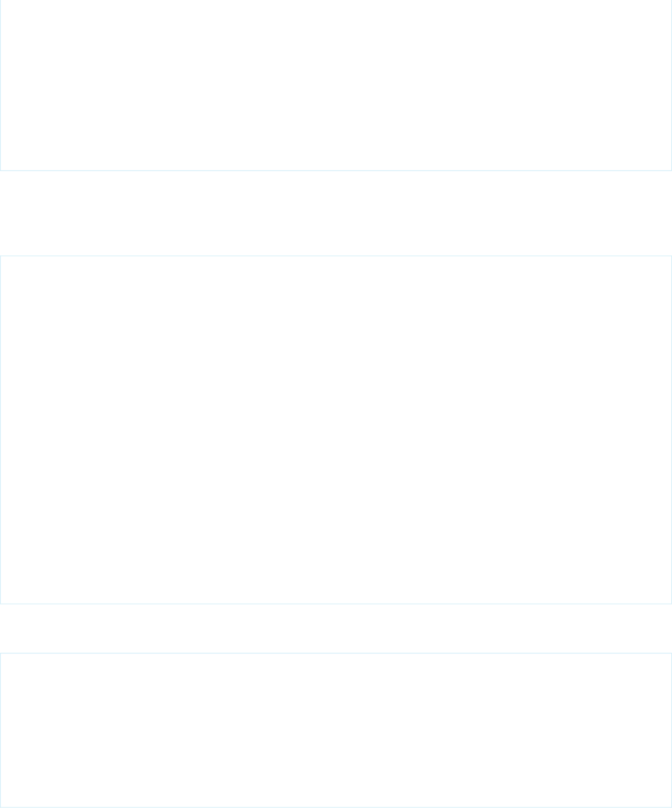Click inside the top empty bordered panel
The height and width of the screenshot is (808, 672).
[x=336, y=85]
